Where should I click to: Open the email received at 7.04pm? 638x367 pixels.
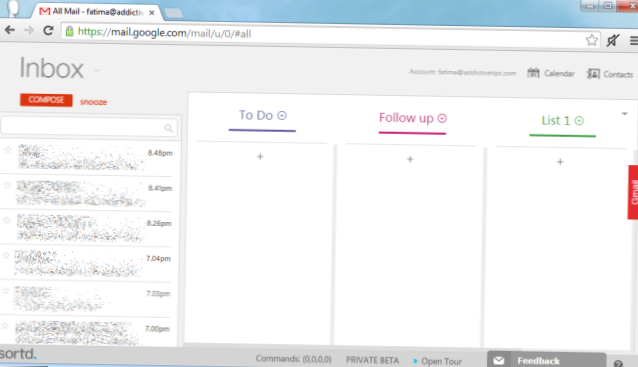point(85,263)
